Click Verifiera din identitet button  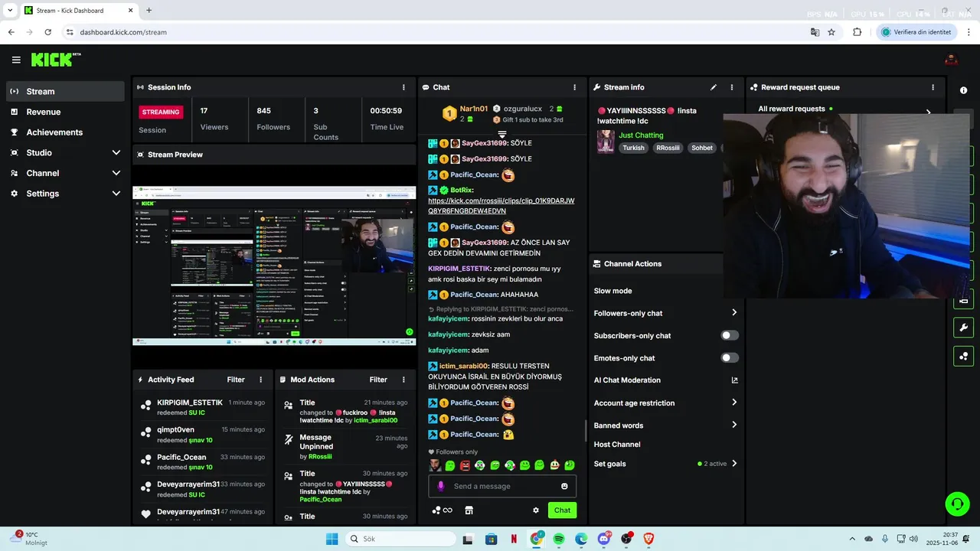point(916,32)
